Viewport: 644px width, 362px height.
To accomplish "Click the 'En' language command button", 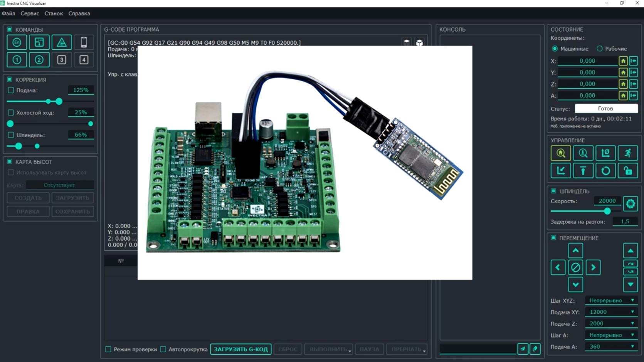I will point(17,42).
